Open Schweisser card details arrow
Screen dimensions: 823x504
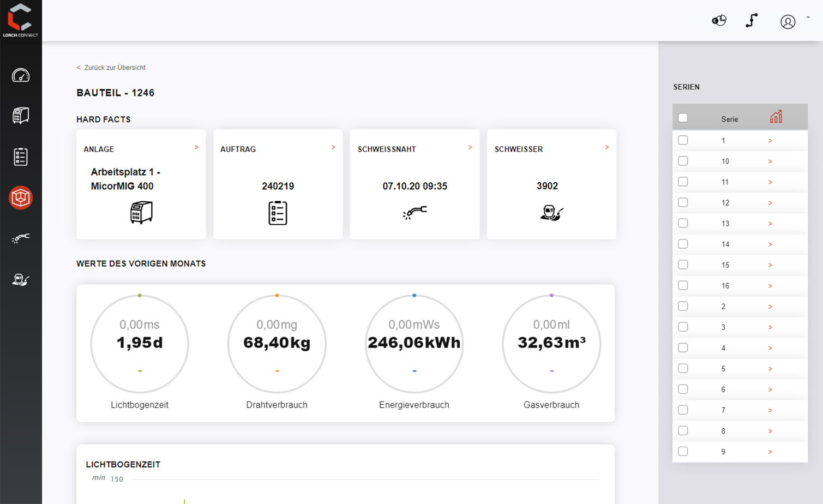[607, 147]
